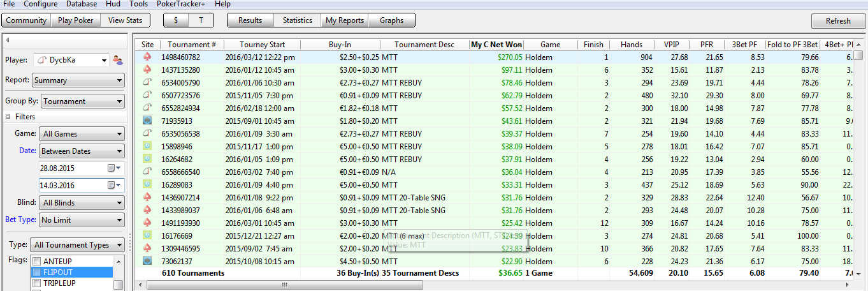Switch to the Statistics tab

(x=298, y=20)
